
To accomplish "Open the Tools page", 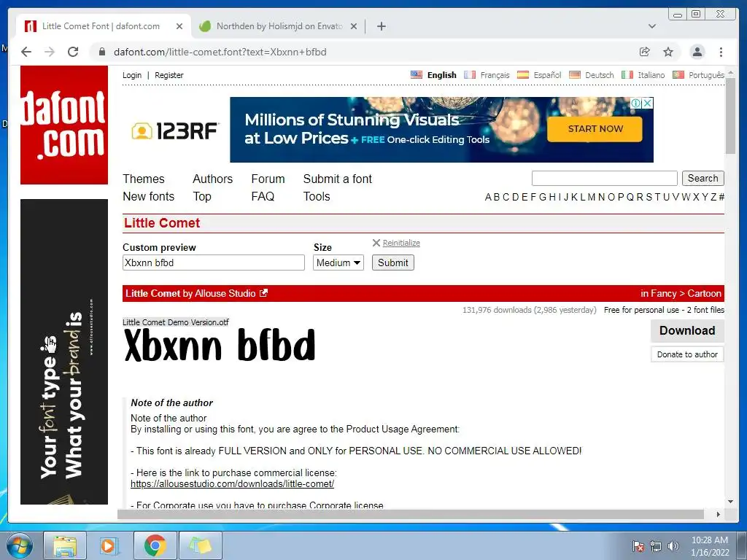I will click(317, 197).
